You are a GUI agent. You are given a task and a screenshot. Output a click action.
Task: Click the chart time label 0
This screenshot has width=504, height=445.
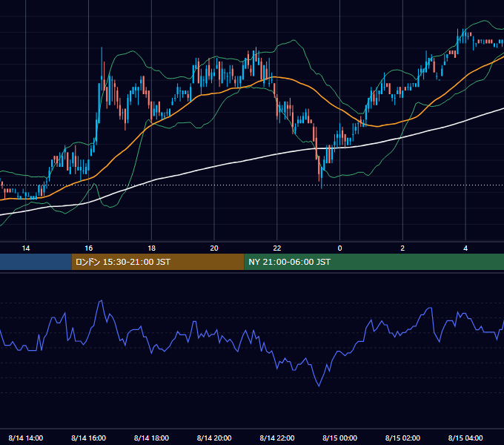point(339,248)
